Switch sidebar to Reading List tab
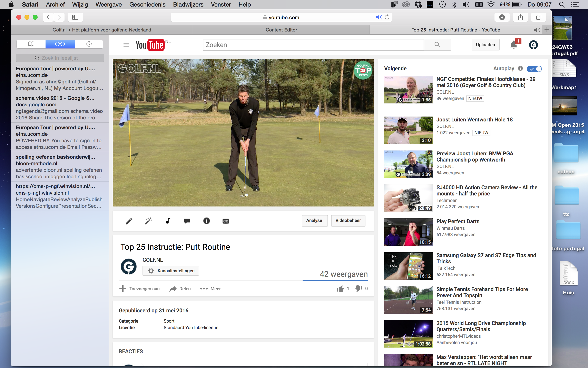The width and height of the screenshot is (588, 368). [x=60, y=44]
